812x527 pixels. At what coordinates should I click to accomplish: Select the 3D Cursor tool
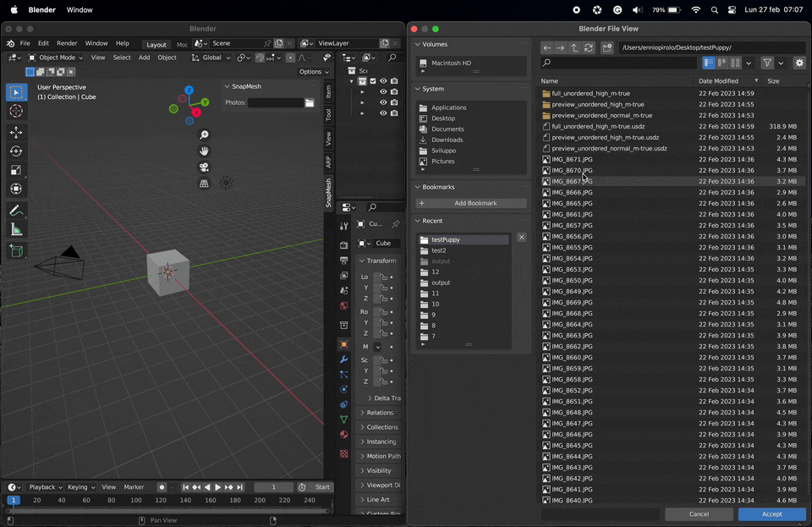coord(16,111)
